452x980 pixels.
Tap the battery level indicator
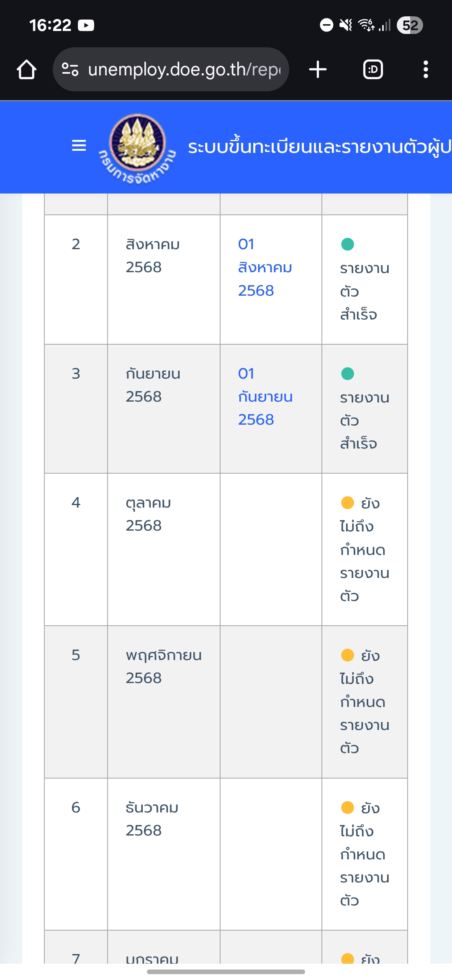410,25
